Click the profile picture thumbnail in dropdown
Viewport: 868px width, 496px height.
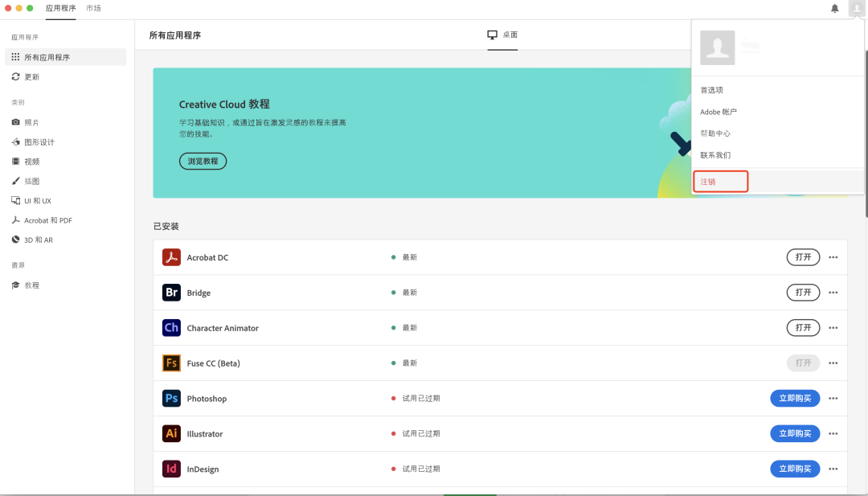click(x=718, y=47)
